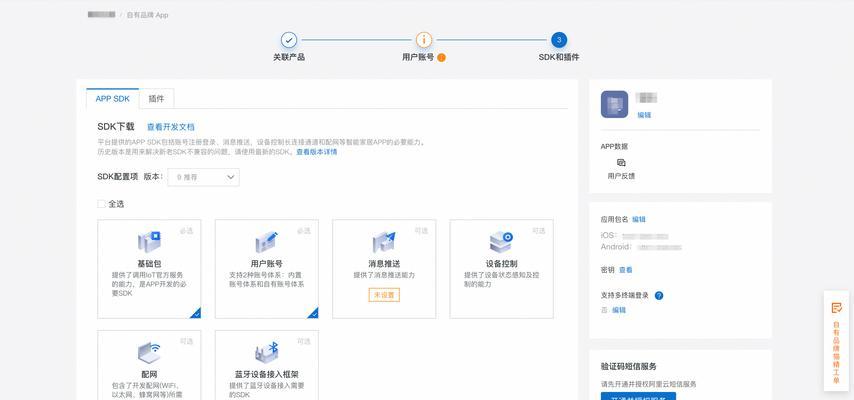Screen dimensions: 854x400
Task: Open the 自有品牌精工单 ticket icon
Action: click(837, 308)
